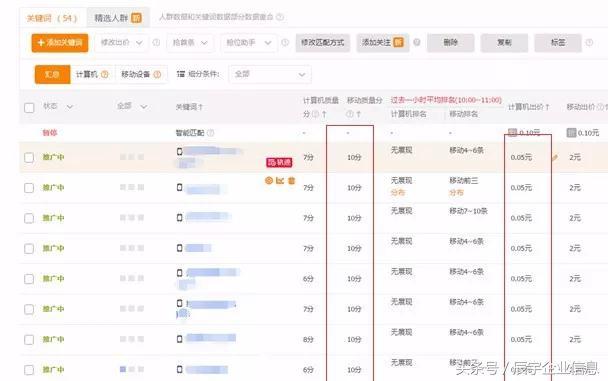
Task: Tick checkbox of the highlighted first keyword row
Action: point(29,157)
